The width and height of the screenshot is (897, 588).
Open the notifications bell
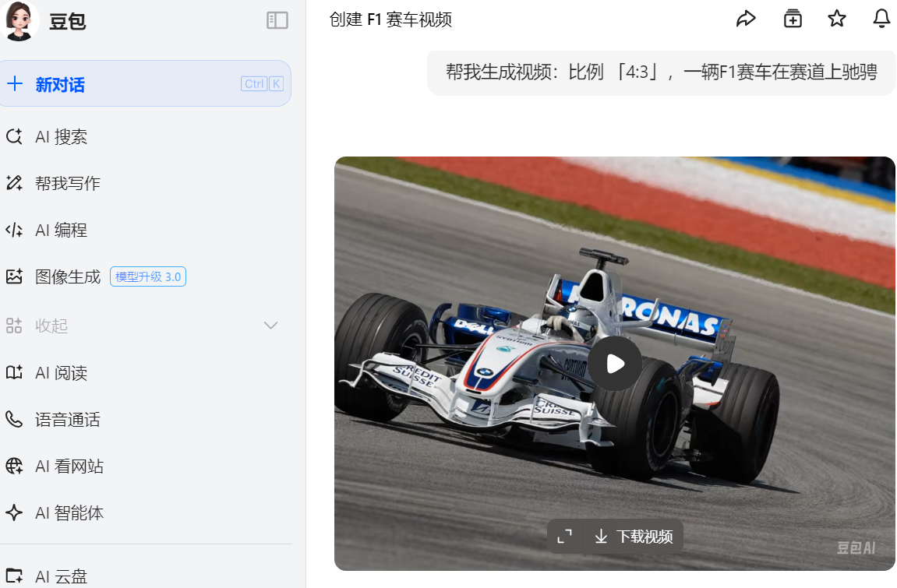click(x=881, y=19)
